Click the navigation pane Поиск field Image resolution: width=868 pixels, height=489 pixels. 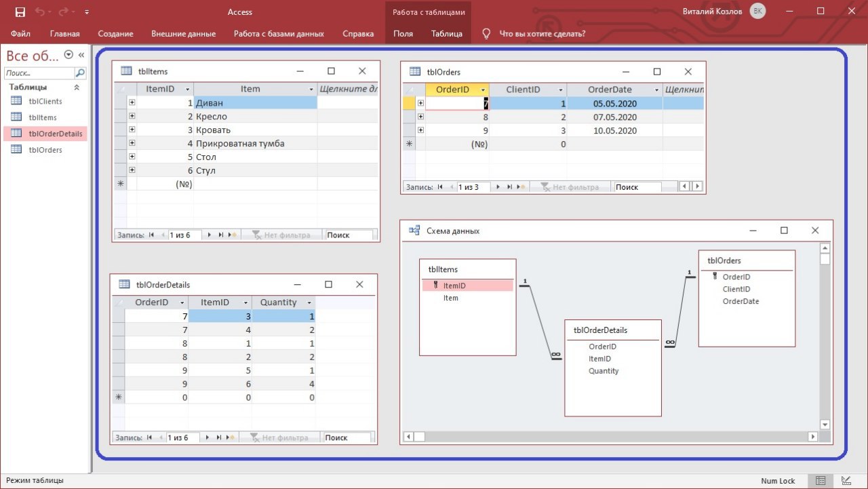(x=39, y=73)
